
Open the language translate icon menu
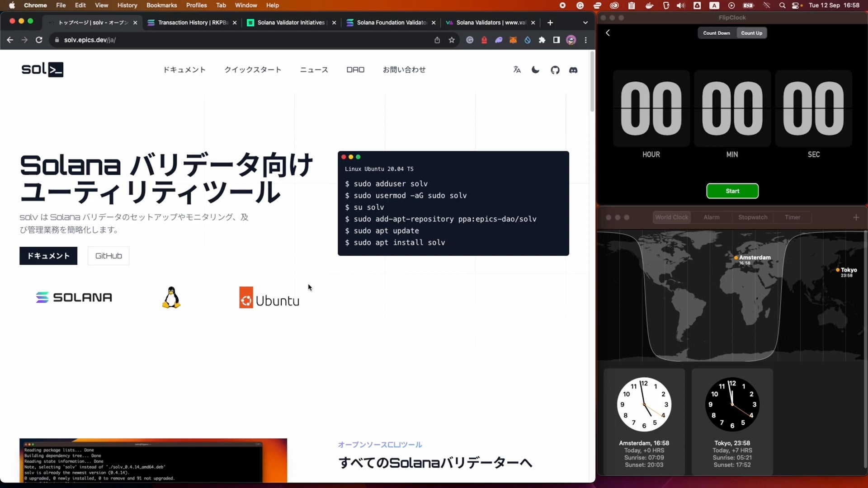517,70
